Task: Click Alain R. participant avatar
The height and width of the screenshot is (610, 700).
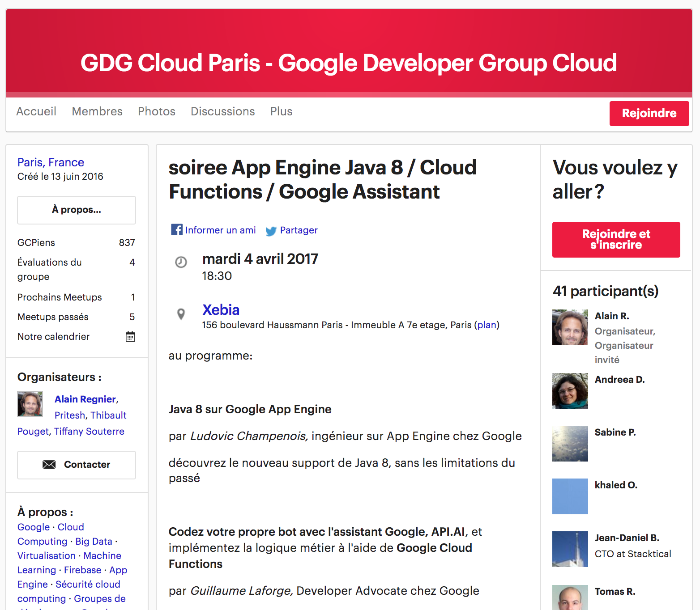Action: pyautogui.click(x=570, y=327)
